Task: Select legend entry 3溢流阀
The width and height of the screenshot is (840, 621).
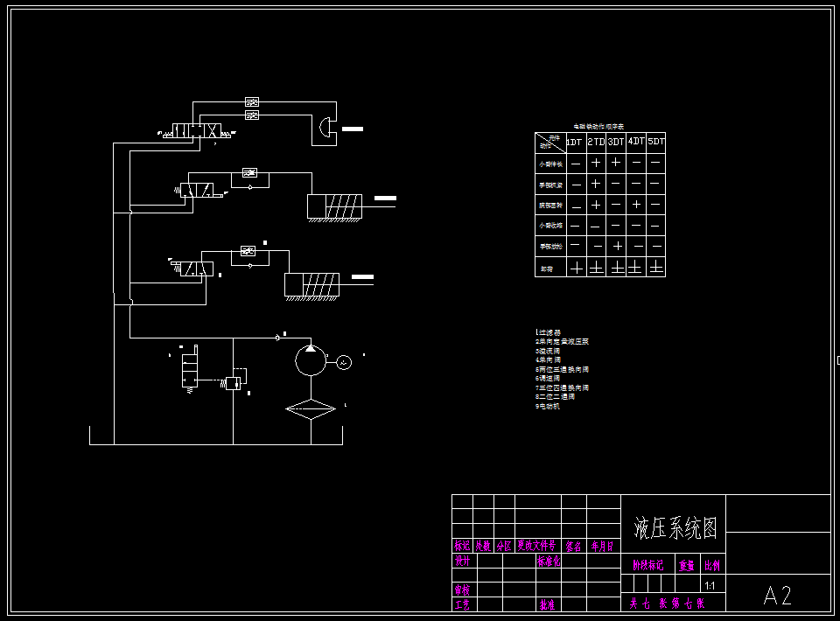Action: [548, 352]
